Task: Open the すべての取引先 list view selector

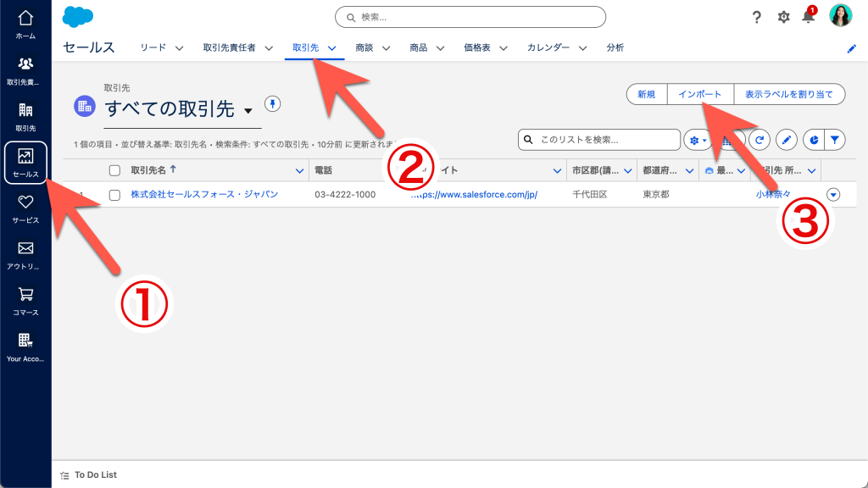Action: tap(248, 111)
